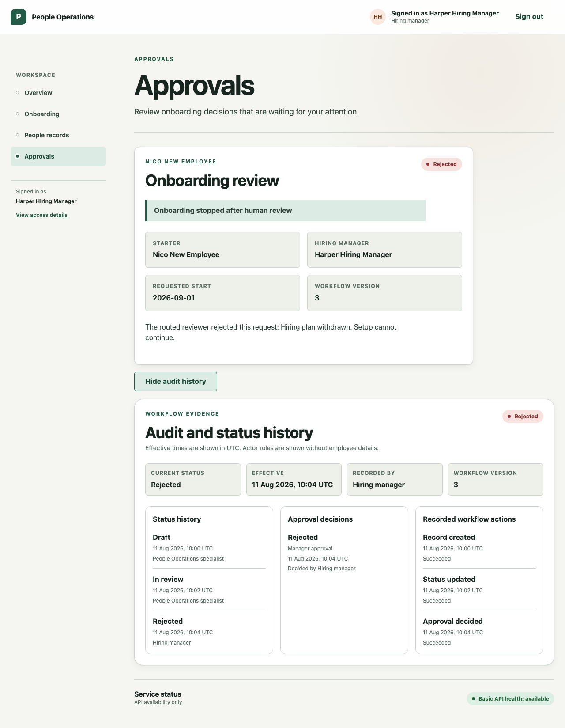This screenshot has height=728, width=565.
Task: Click the Approvals page heading
Action: [194, 85]
